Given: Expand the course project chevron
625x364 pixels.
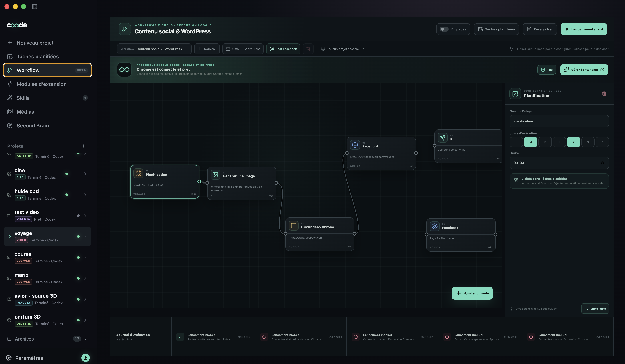Looking at the screenshot, I should pos(85,257).
